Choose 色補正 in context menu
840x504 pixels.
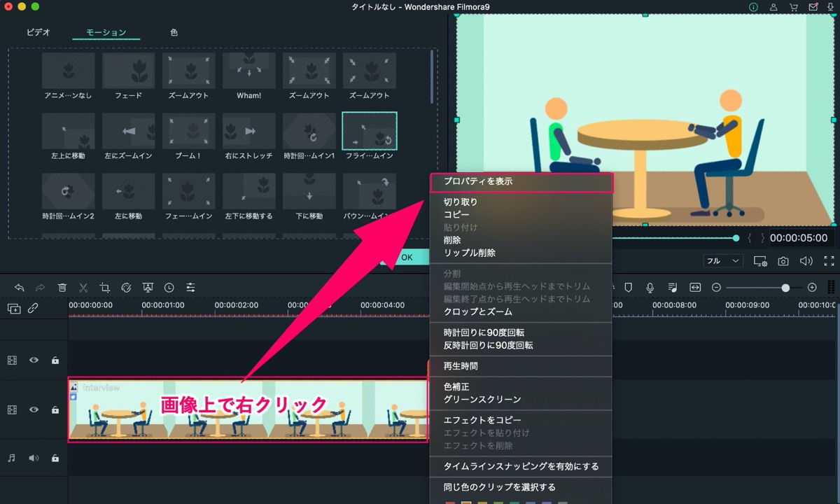(x=521, y=386)
